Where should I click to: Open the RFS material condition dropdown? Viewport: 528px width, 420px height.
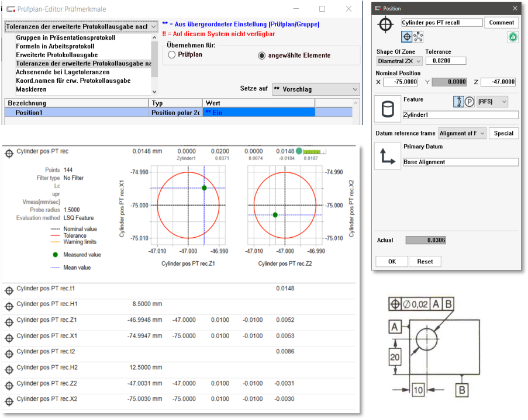(x=492, y=102)
